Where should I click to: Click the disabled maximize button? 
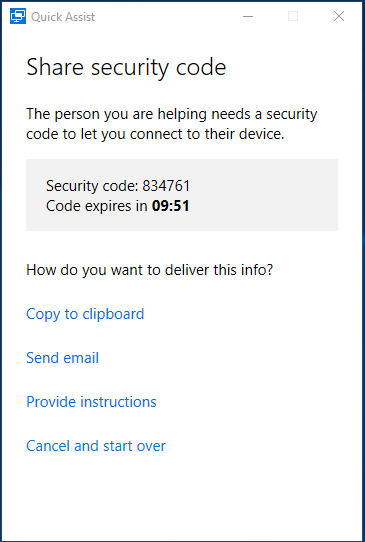293,16
